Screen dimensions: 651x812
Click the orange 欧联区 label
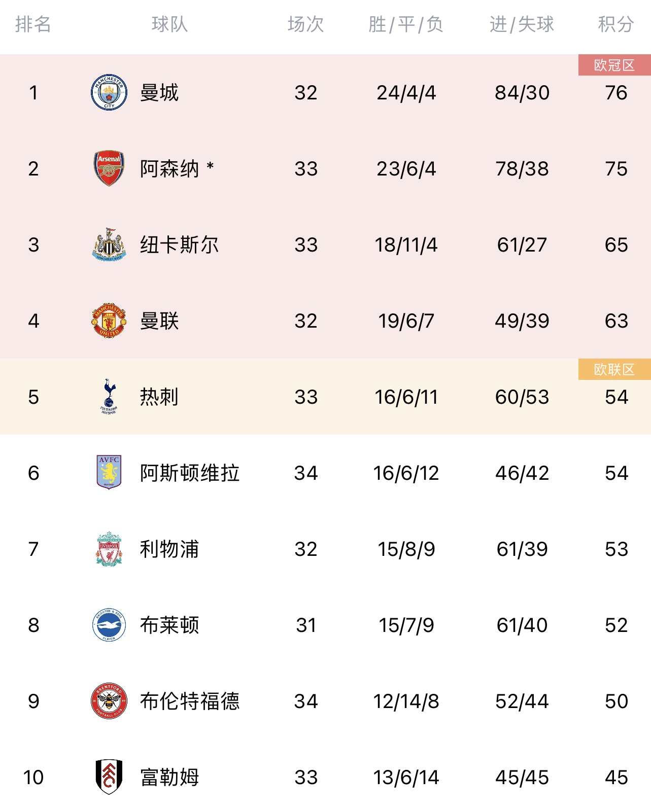click(614, 370)
